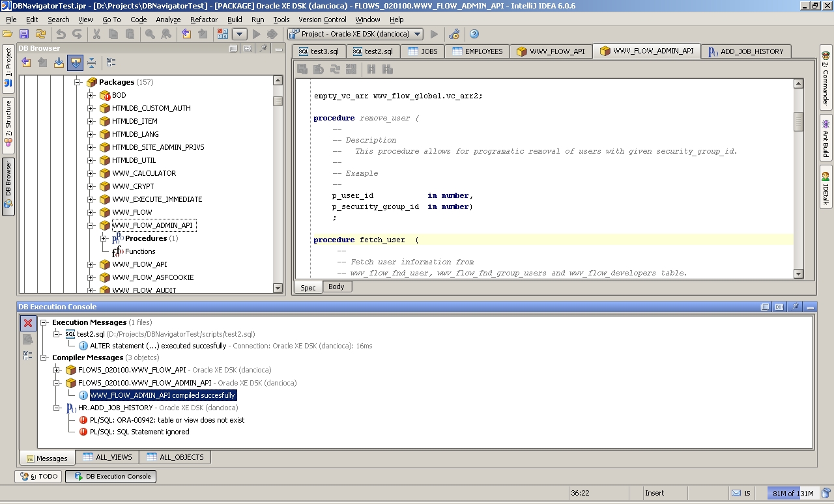Expand the Procedures node
Viewport: 834px width, 504px height.
click(104, 238)
